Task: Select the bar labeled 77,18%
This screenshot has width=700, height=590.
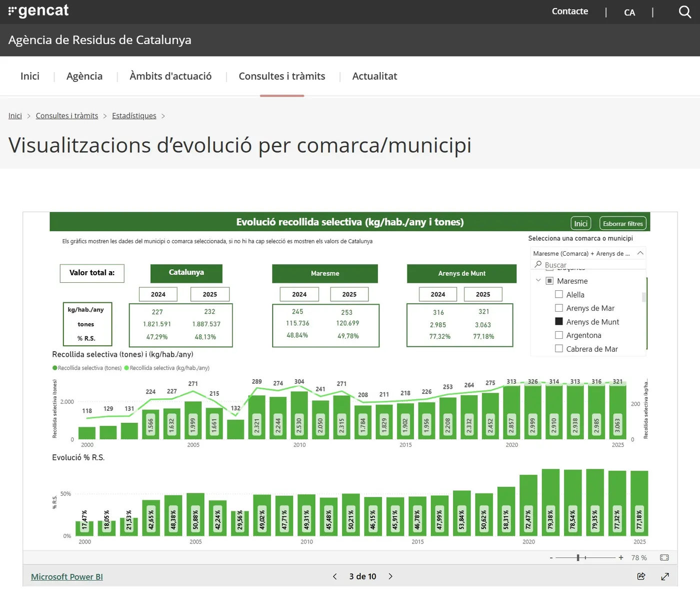Action: pyautogui.click(x=639, y=503)
